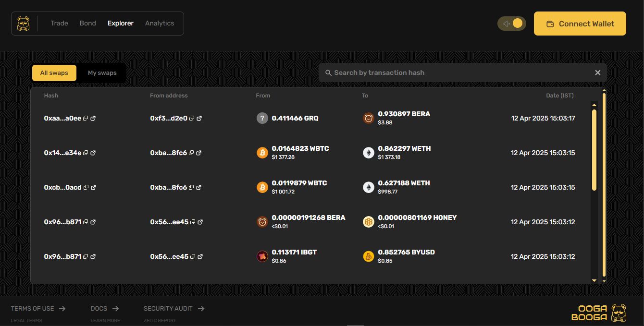The height and width of the screenshot is (326, 644).
Task: Open the Trade page
Action: [60, 23]
